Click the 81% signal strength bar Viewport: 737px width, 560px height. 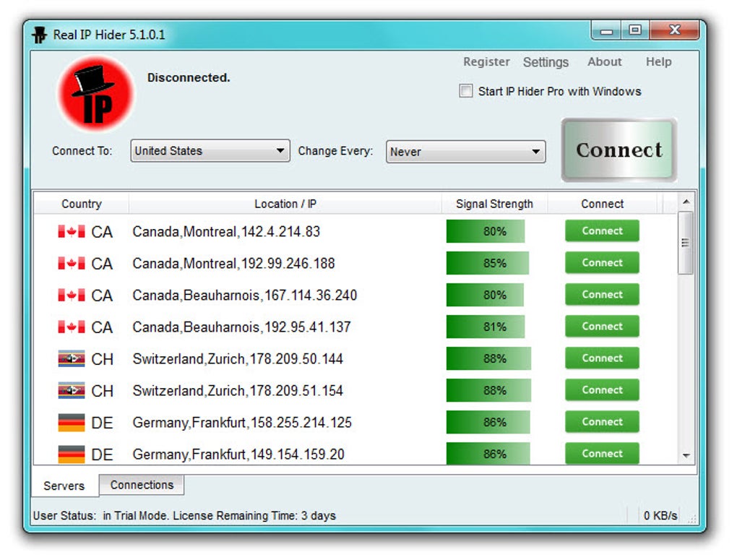(486, 327)
